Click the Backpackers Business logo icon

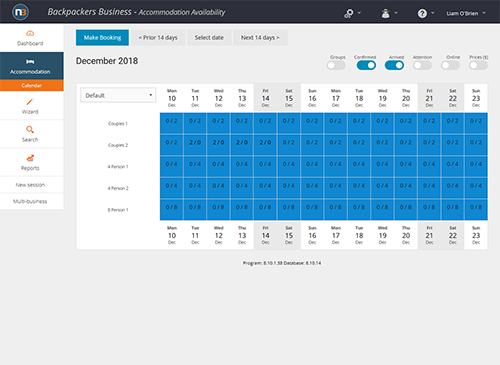pyautogui.click(x=20, y=12)
